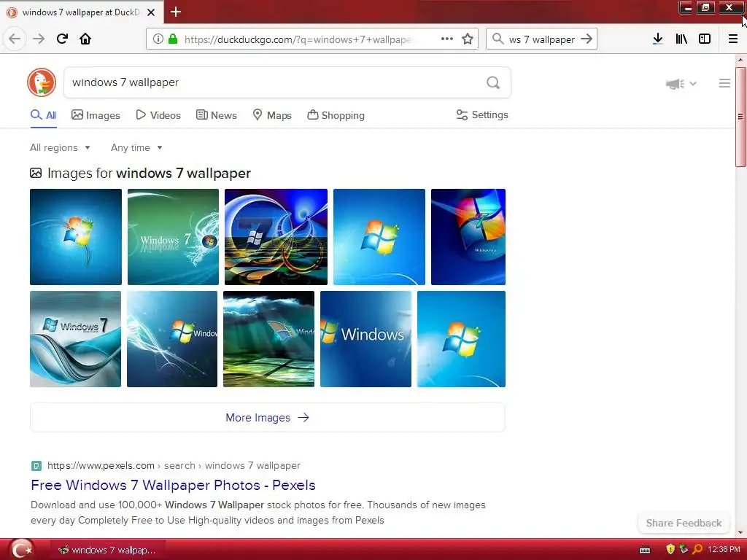Click the More Images button
747x560 pixels.
pos(267,418)
